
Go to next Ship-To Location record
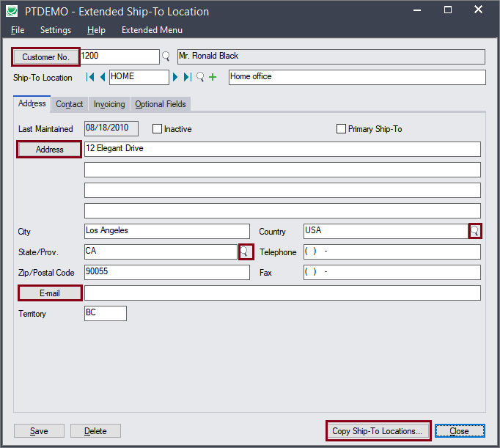coord(176,77)
